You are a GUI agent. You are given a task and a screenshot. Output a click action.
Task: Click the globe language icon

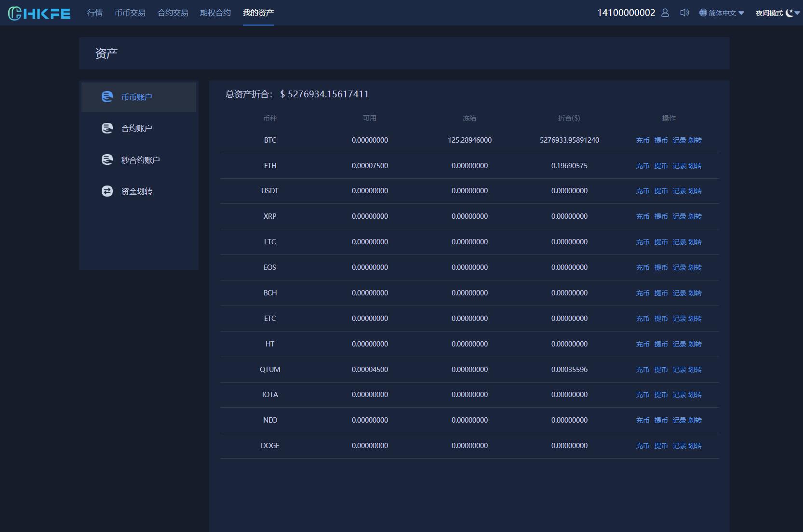click(703, 13)
